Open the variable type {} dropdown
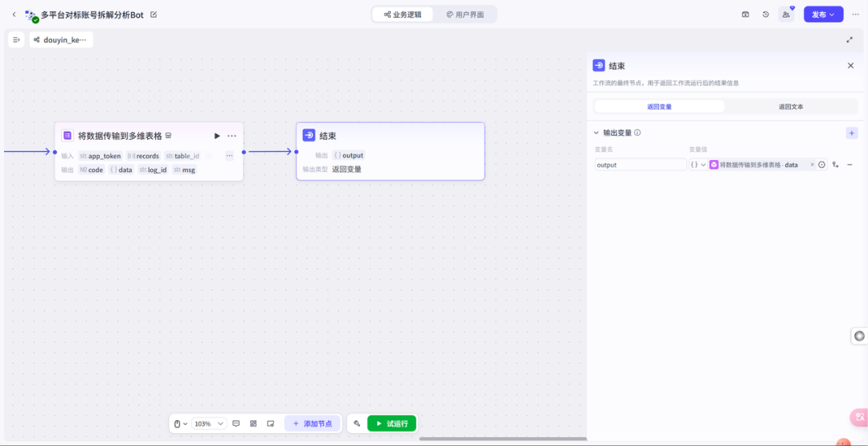This screenshot has height=446, width=868. coord(698,165)
